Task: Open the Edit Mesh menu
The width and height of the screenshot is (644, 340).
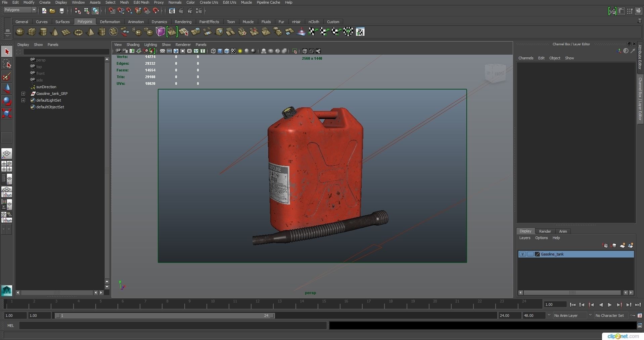Action: [x=141, y=2]
